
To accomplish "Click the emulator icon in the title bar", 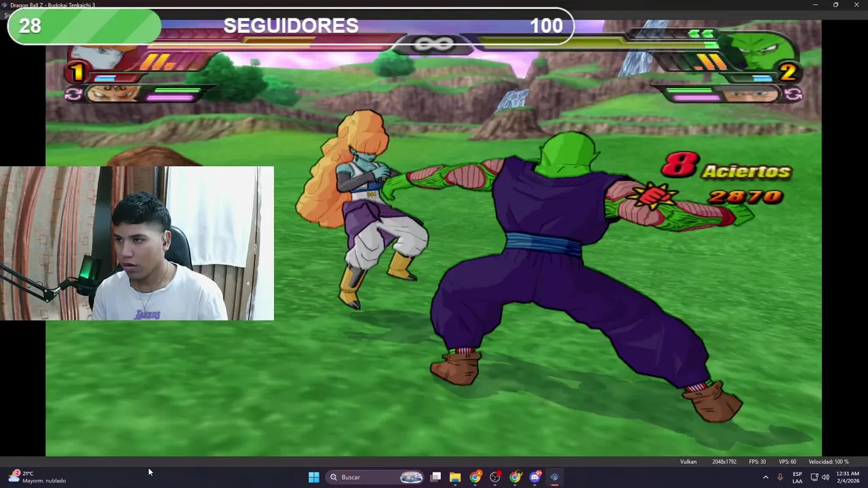I will [x=5, y=5].
